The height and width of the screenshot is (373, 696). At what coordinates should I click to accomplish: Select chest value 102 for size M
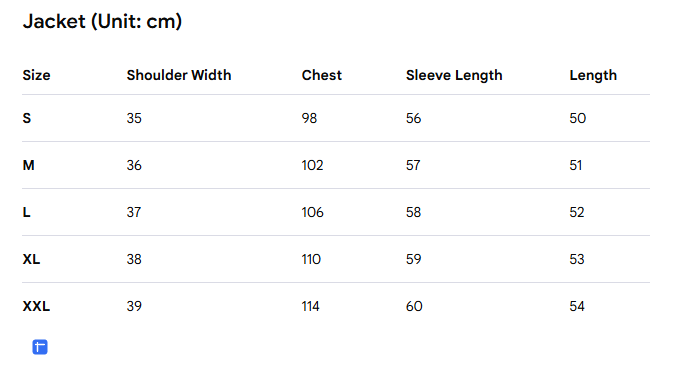pos(312,165)
